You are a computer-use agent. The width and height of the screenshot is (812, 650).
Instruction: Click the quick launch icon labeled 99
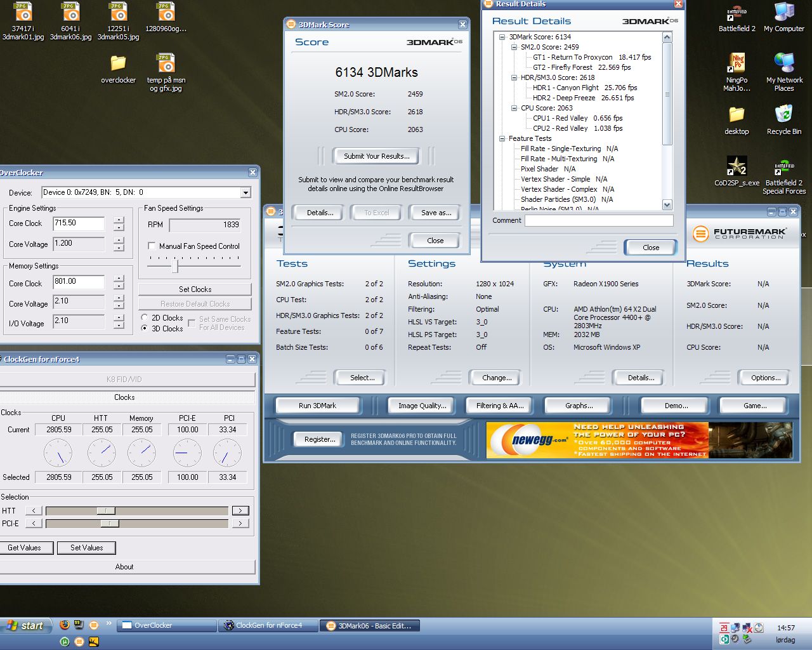[x=79, y=625]
